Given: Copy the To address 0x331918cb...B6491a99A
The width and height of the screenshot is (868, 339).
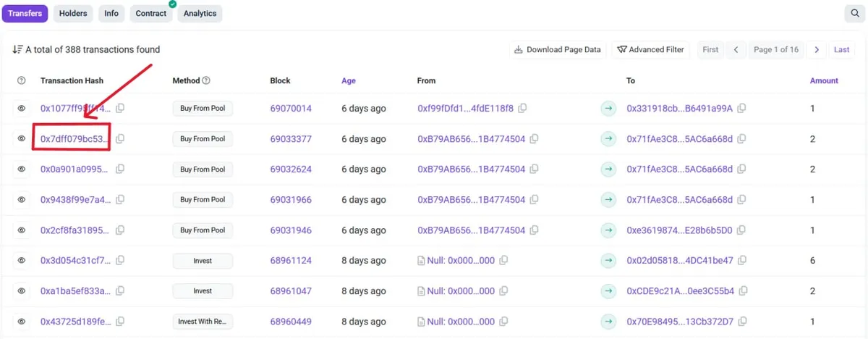Looking at the screenshot, I should click(x=741, y=108).
